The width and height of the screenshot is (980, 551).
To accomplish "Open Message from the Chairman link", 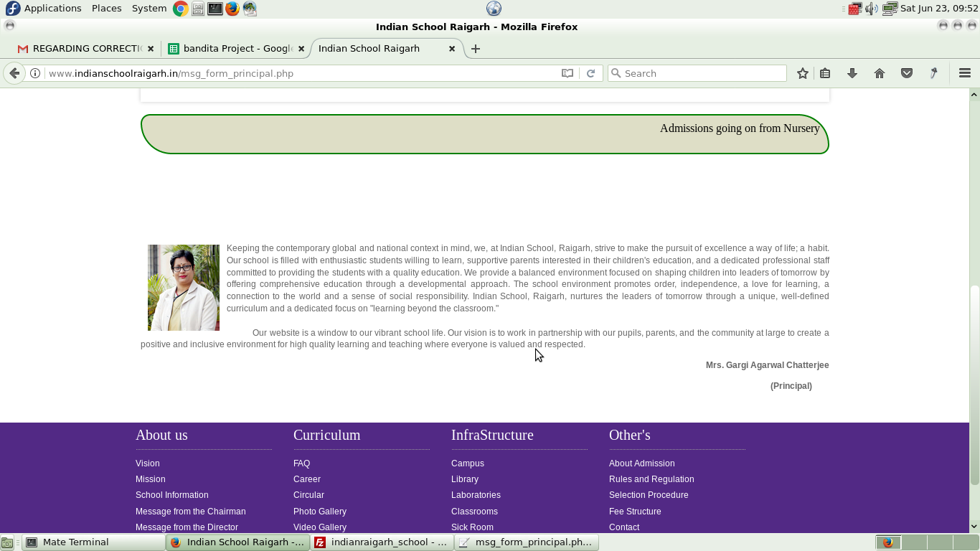I will click(x=191, y=512).
